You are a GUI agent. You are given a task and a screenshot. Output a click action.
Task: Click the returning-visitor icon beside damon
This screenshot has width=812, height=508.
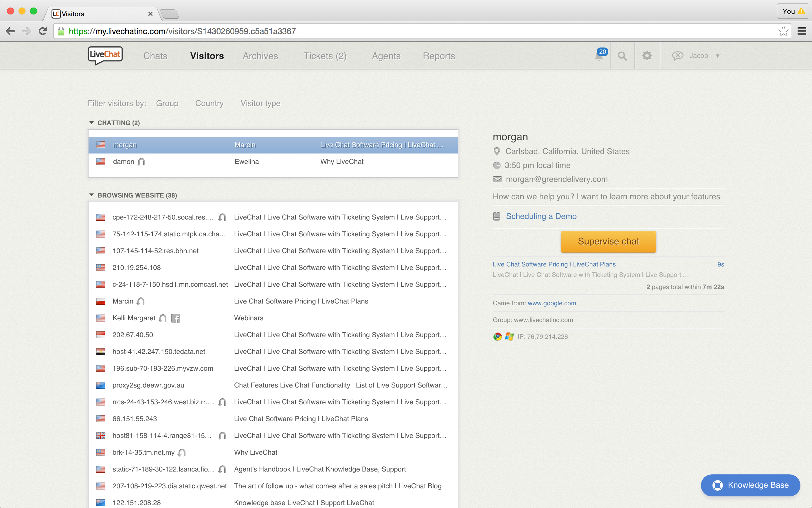tap(141, 162)
